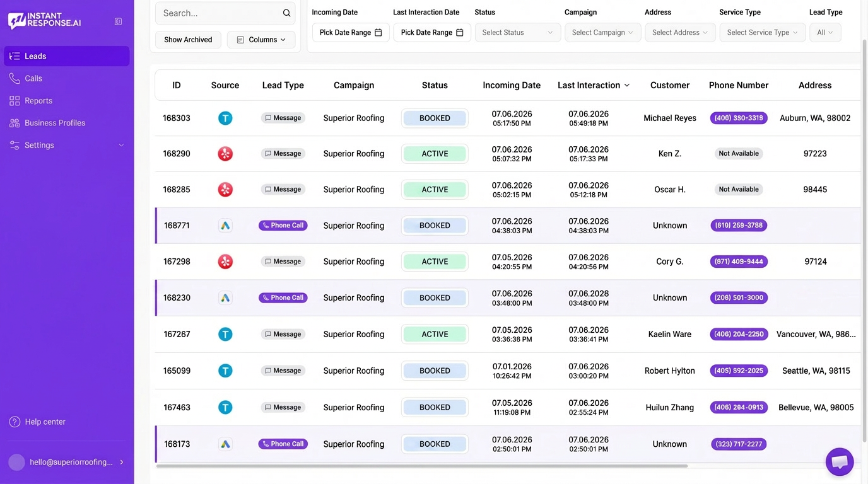Click the Show Archived button
Screen dimensions: 868x484
click(x=188, y=40)
